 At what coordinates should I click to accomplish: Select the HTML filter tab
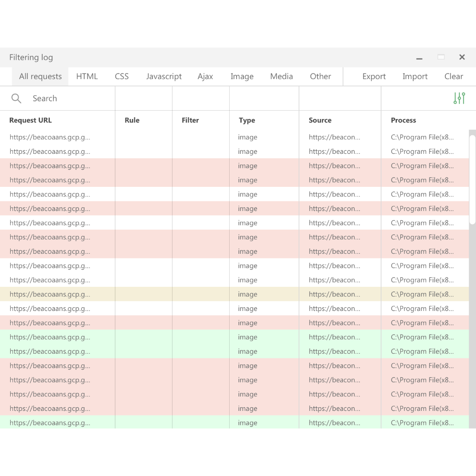tap(87, 77)
